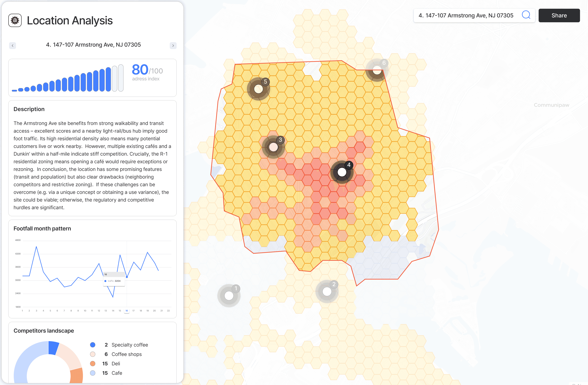
Task: Click the search magnifier icon
Action: (x=526, y=15)
